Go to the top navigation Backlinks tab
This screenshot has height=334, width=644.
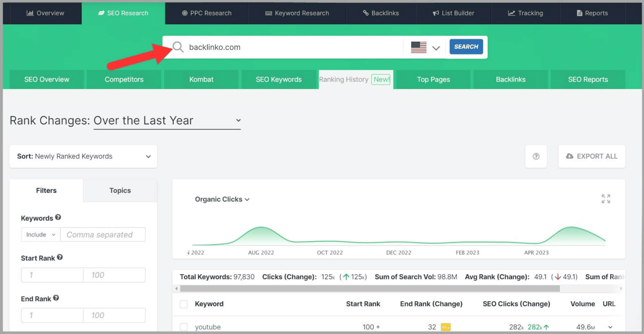pos(381,13)
